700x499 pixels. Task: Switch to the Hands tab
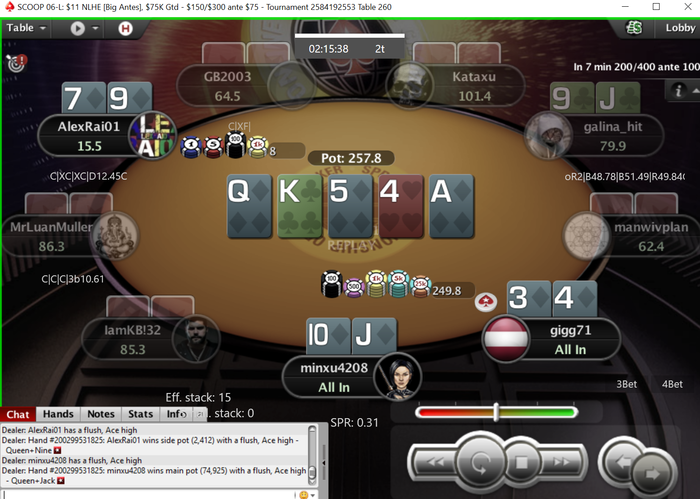pyautogui.click(x=58, y=414)
